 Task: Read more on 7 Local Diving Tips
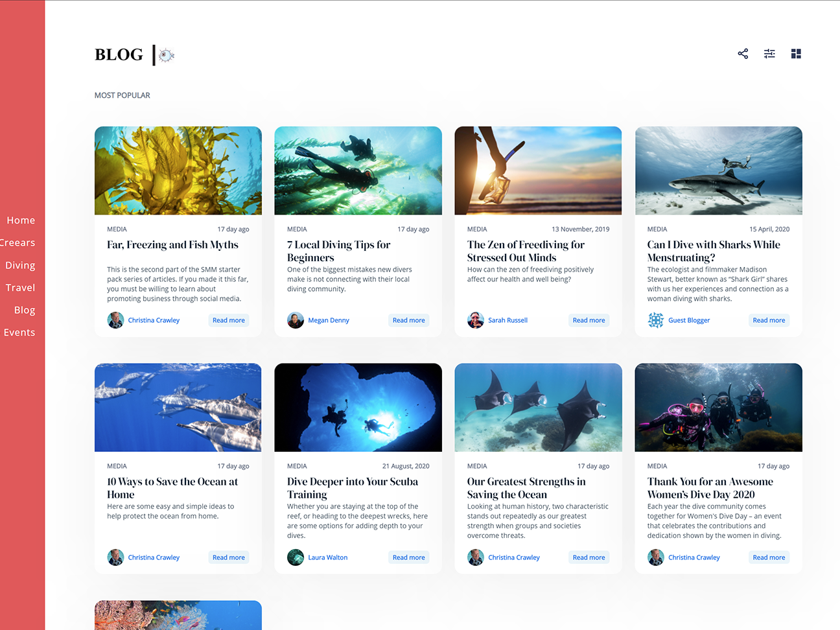pyautogui.click(x=409, y=320)
